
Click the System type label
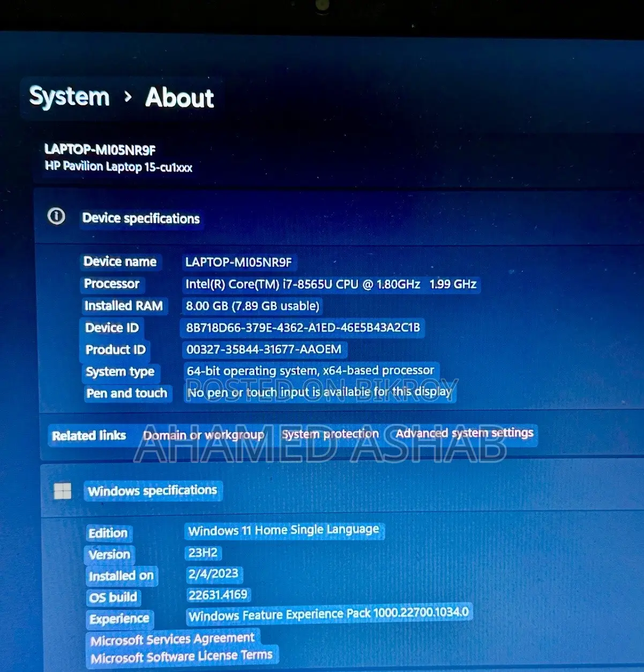coord(120,371)
